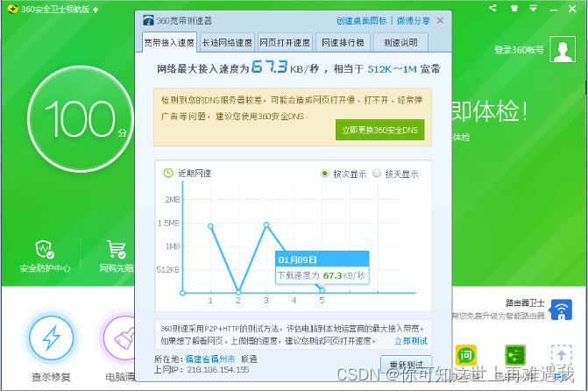Image resolution: width=588 pixels, height=391 pixels.
Task: Click the upgrade arrow next to 领航版
Action: pyautogui.click(x=96, y=10)
